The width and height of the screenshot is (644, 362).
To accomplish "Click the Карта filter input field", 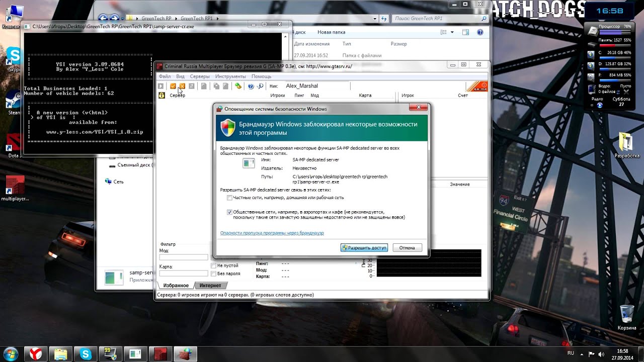I will point(184,274).
